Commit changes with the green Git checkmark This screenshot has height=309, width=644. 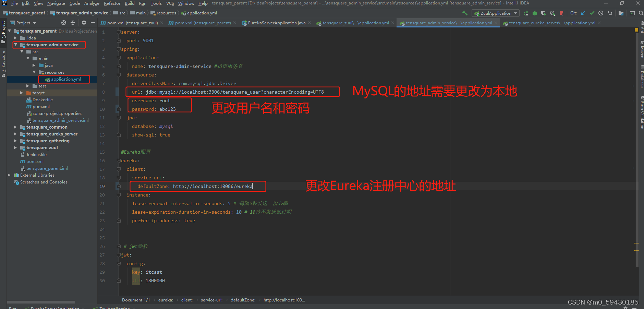tap(592, 13)
